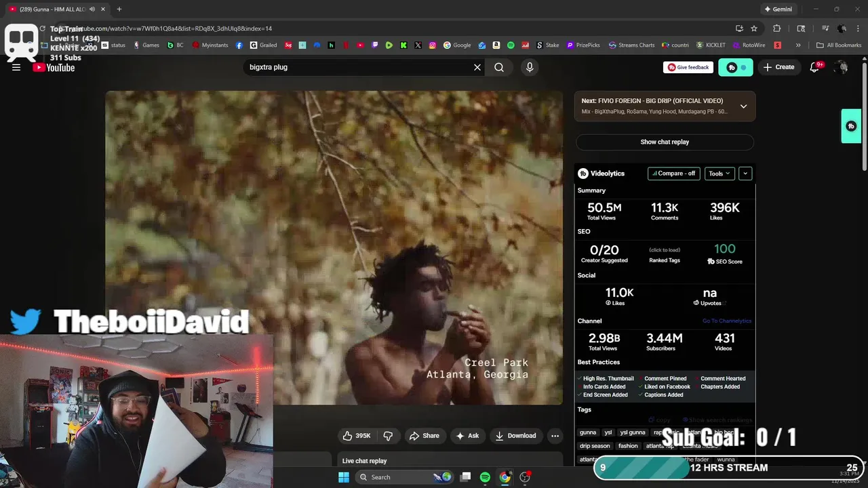This screenshot has height=488, width=868.
Task: Open the 'KICKLET' bookmark
Action: tap(711, 45)
